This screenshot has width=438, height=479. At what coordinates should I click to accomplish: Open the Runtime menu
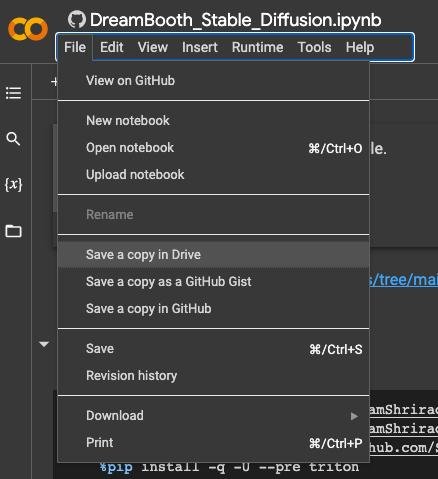coord(257,47)
